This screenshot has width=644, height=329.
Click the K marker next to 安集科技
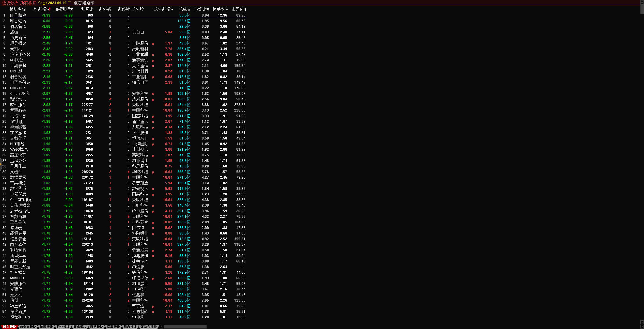click(153, 94)
